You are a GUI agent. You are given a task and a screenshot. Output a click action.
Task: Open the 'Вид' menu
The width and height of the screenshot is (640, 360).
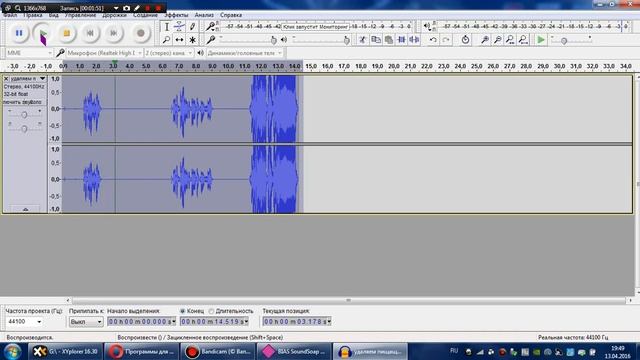pyautogui.click(x=53, y=15)
